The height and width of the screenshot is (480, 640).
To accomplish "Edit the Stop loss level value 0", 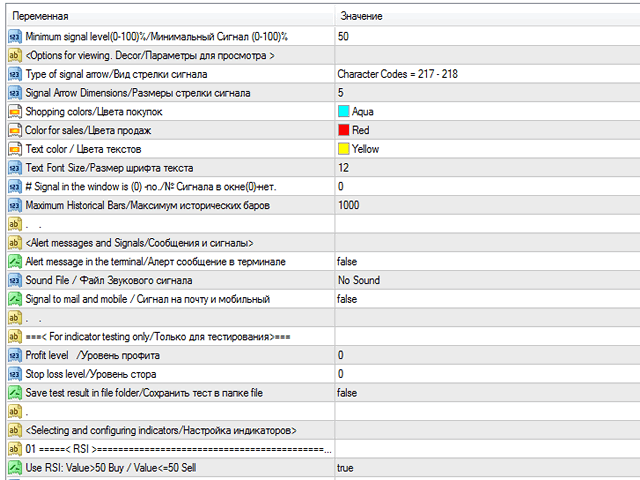I will point(341,374).
